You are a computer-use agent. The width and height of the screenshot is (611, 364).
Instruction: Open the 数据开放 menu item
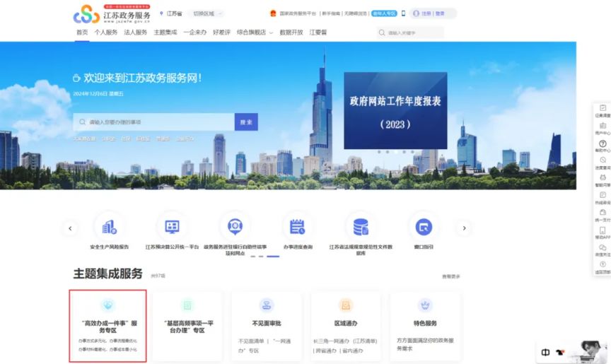[x=291, y=33]
